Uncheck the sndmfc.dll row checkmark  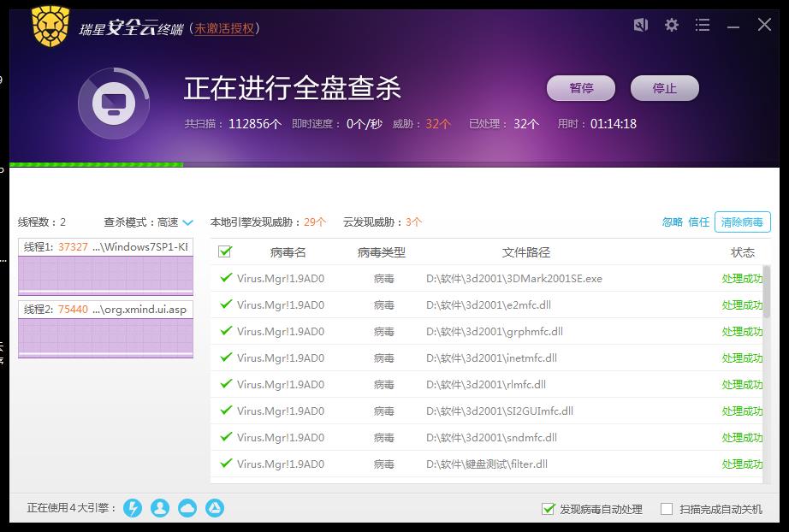pyautogui.click(x=226, y=436)
